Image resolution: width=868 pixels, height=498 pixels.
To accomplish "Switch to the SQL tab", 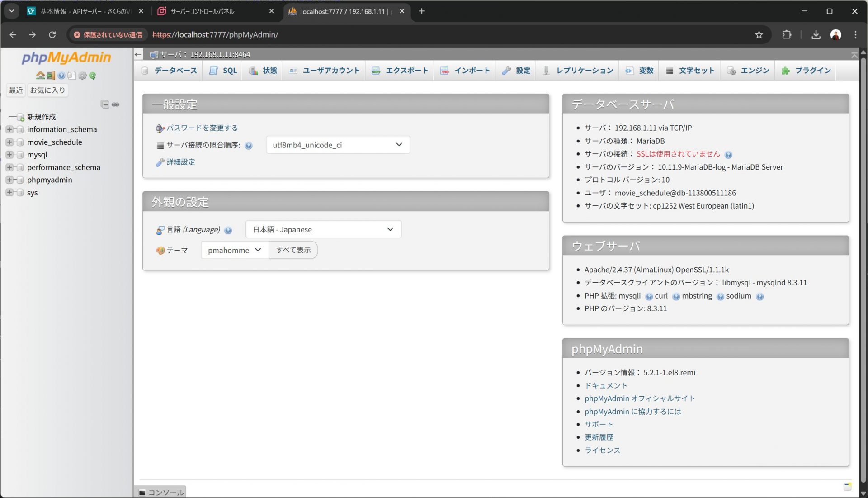I will tap(224, 71).
